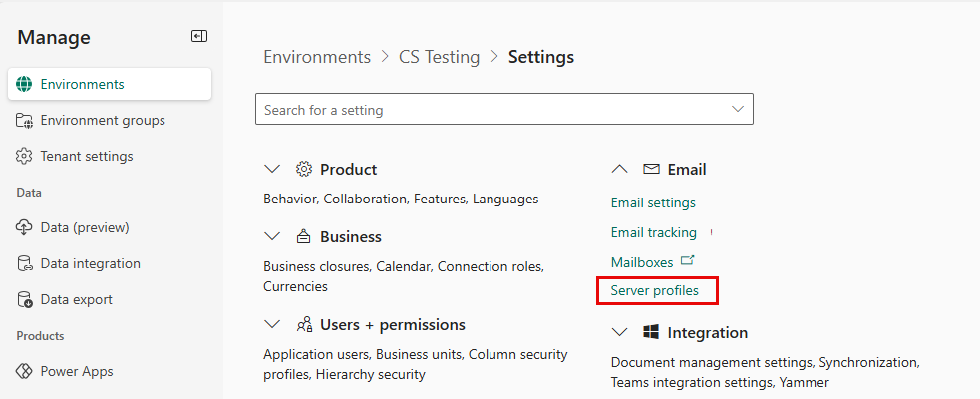Collapse the Integration section chevron
Screen dimensions: 980x399
click(x=619, y=332)
